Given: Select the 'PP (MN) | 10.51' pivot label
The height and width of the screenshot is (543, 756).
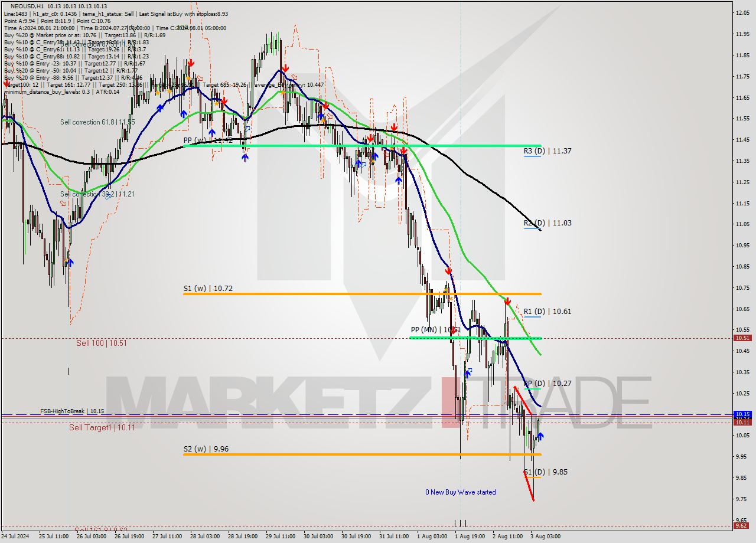Looking at the screenshot, I should click(436, 329).
